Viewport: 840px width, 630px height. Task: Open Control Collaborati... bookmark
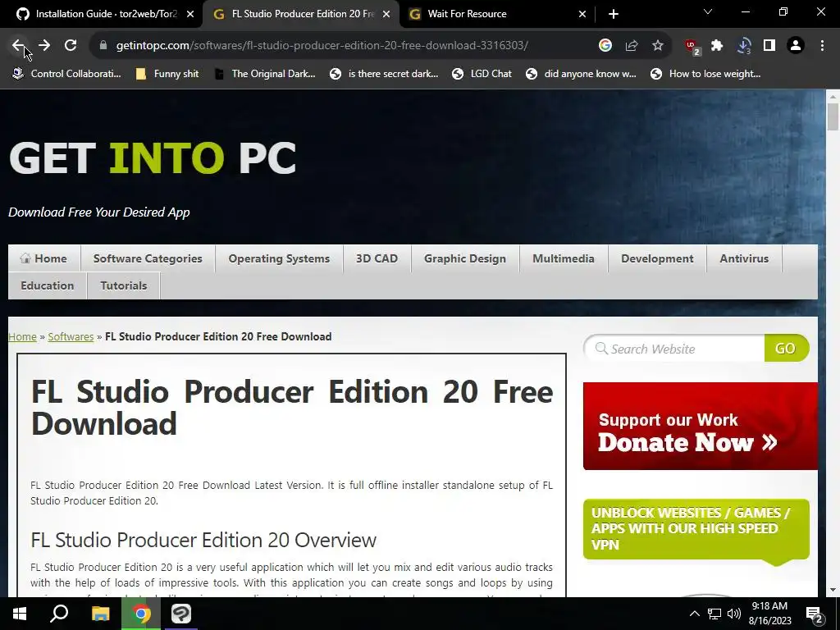[x=67, y=74]
